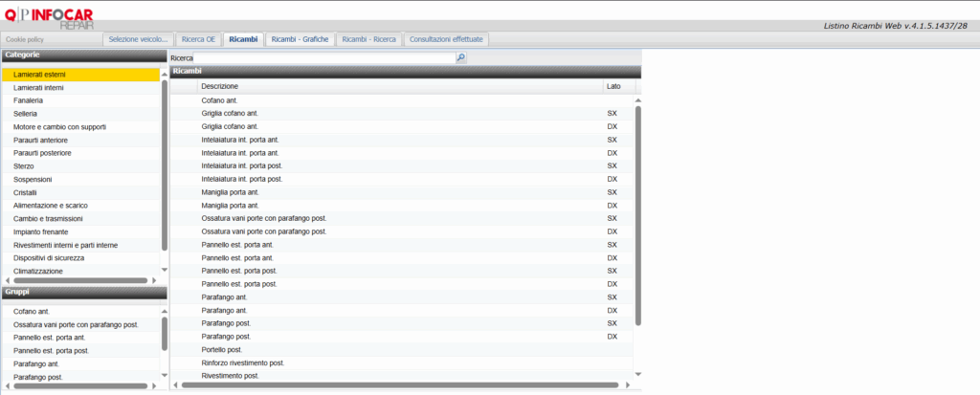Choose Impianto frenante category
The width and height of the screenshot is (980, 395).
tap(80, 231)
